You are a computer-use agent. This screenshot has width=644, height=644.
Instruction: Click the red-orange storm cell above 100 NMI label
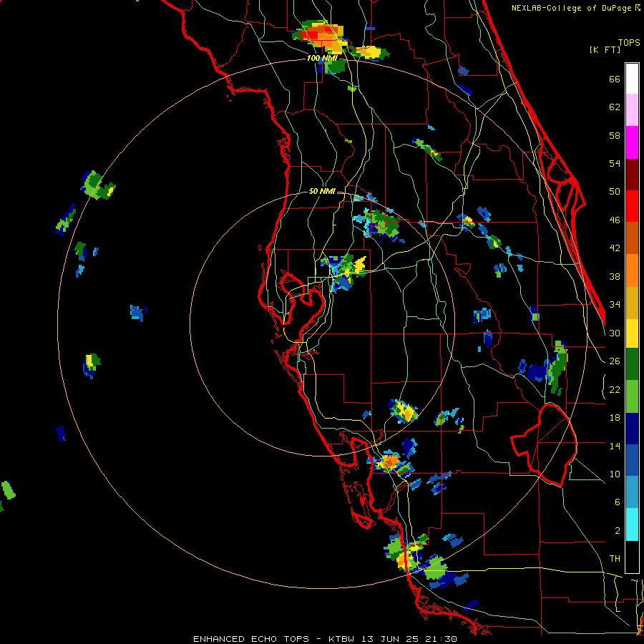point(322,36)
